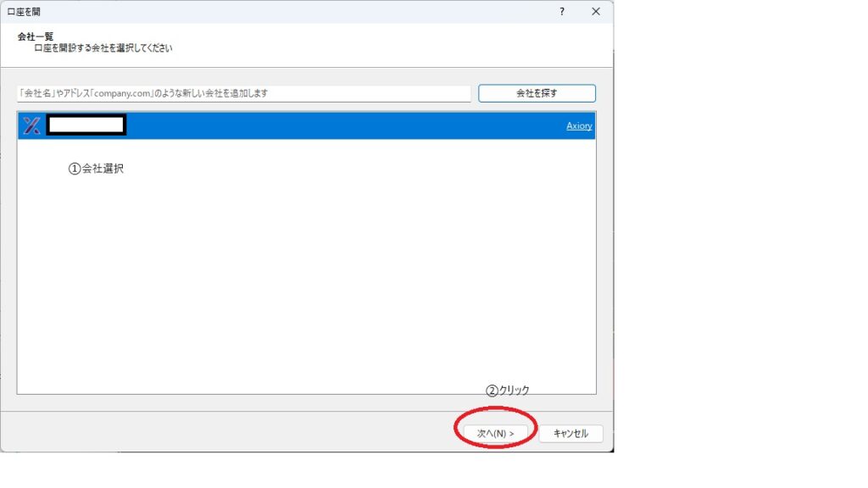Click the キャンセル button
The width and height of the screenshot is (868, 488).
[x=570, y=433]
